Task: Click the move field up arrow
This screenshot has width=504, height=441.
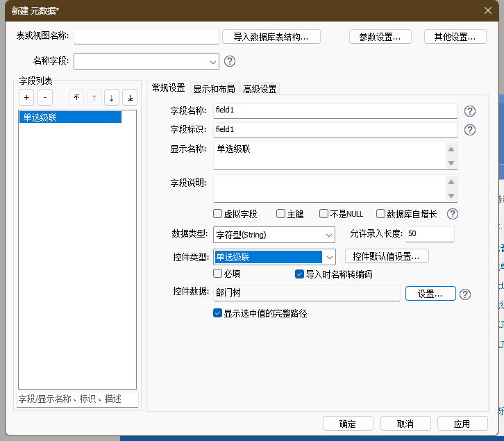Action: pyautogui.click(x=94, y=97)
